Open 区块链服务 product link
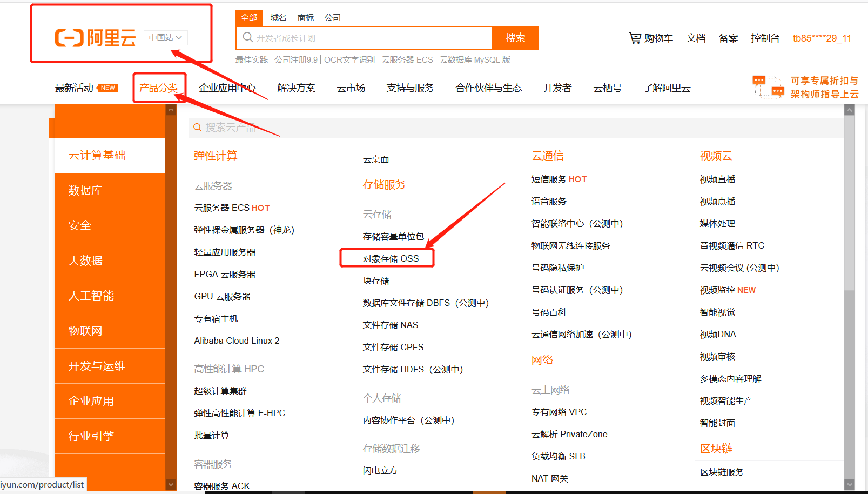Viewport: 868px width, 494px height. click(x=722, y=472)
